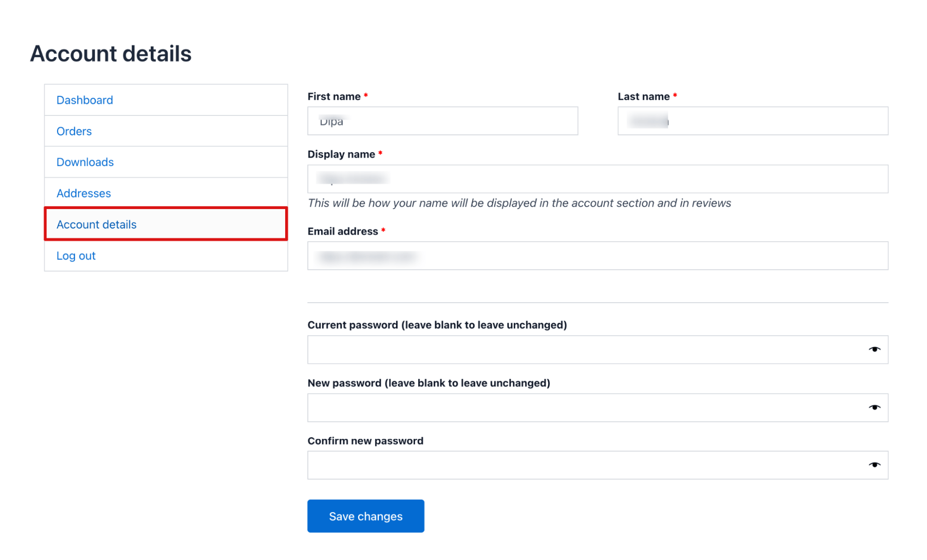
Task: Click inside the First name field
Action: [442, 121]
